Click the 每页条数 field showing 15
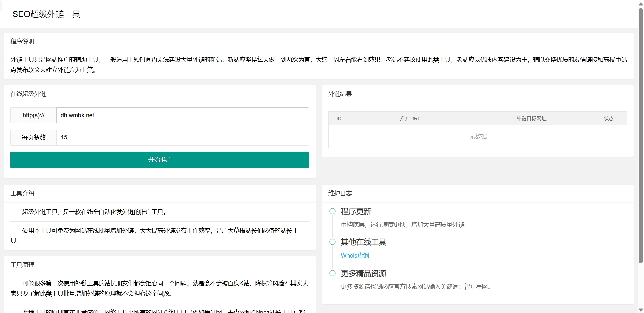Screen dimensions: 644x313 coord(182,137)
